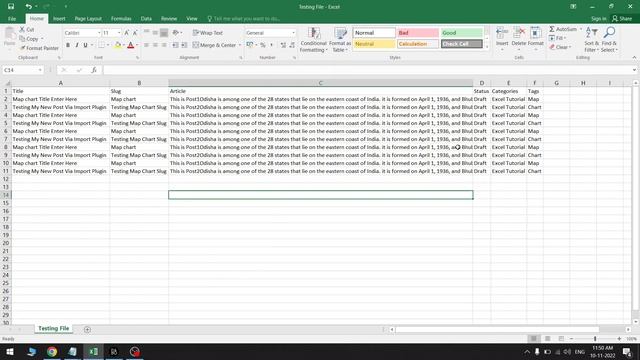640x360 pixels.
Task: Add a new sheet with plus icon
Action: pos(87,329)
